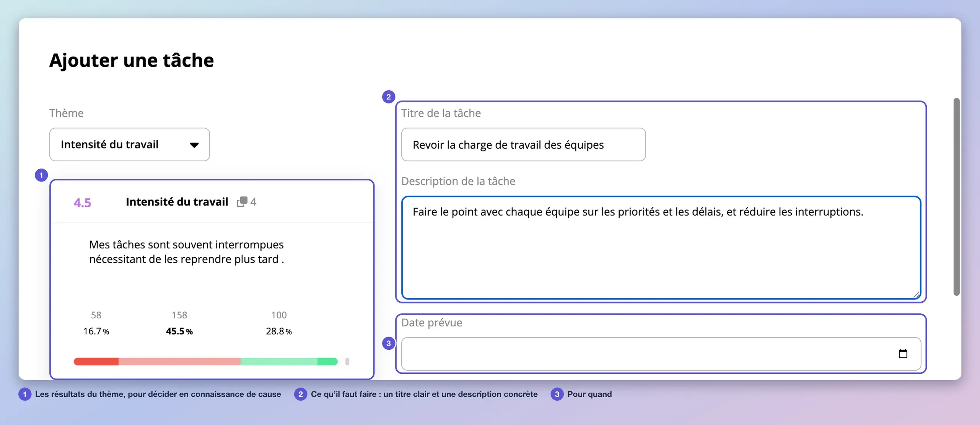Click the textarea resize handle corner
Screen dimensions: 980x425
click(x=916, y=294)
